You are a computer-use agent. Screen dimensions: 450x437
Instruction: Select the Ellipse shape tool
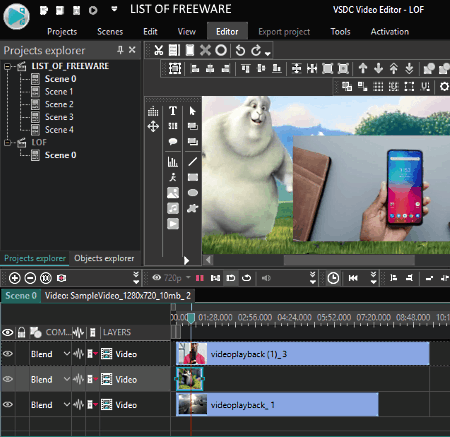(193, 193)
